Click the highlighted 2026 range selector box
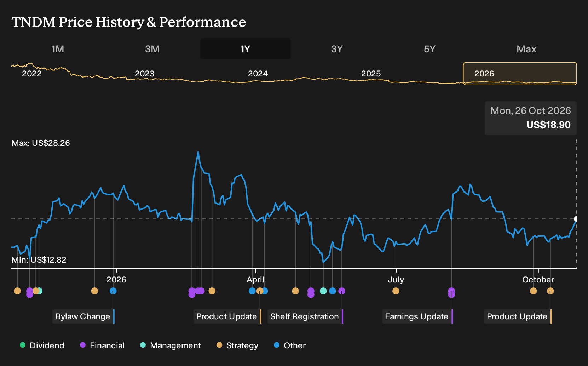 point(520,74)
